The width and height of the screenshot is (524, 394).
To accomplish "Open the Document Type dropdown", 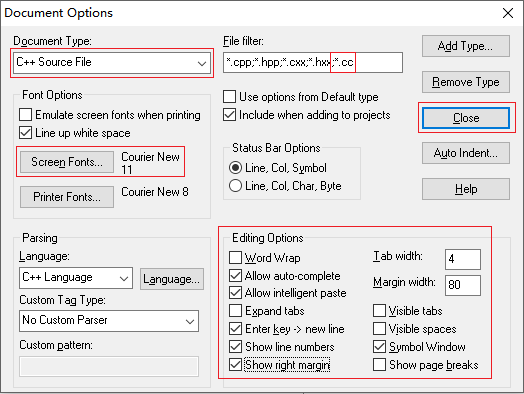I will (x=112, y=63).
